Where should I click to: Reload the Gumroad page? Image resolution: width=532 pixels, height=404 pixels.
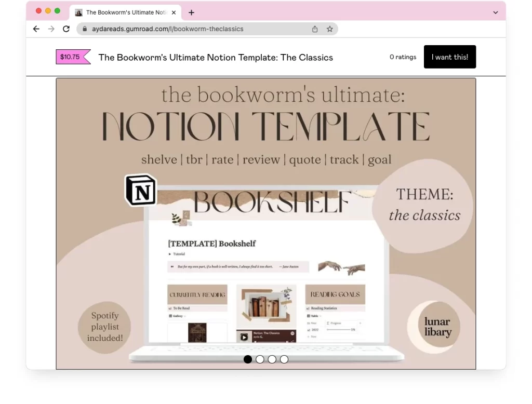[x=66, y=29]
